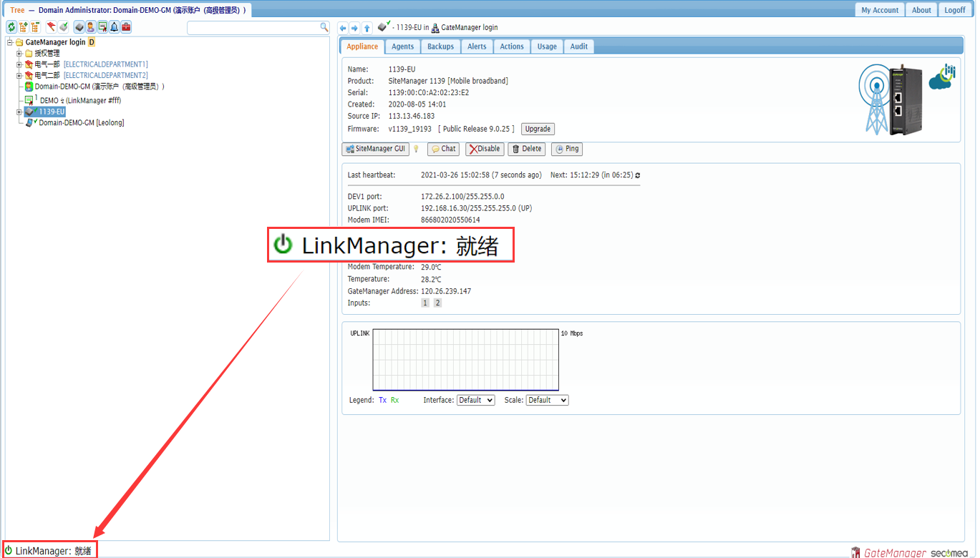The width and height of the screenshot is (980, 558).
Task: Go forward with the right arrow icon
Action: click(354, 28)
